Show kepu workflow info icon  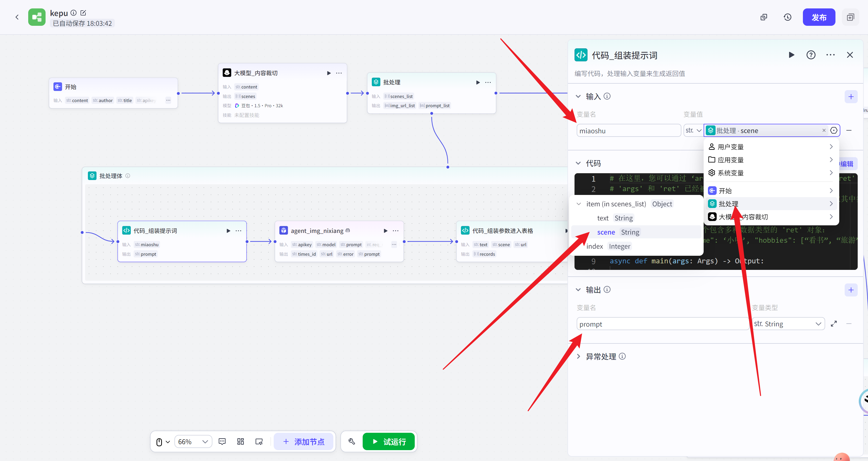[x=74, y=13]
